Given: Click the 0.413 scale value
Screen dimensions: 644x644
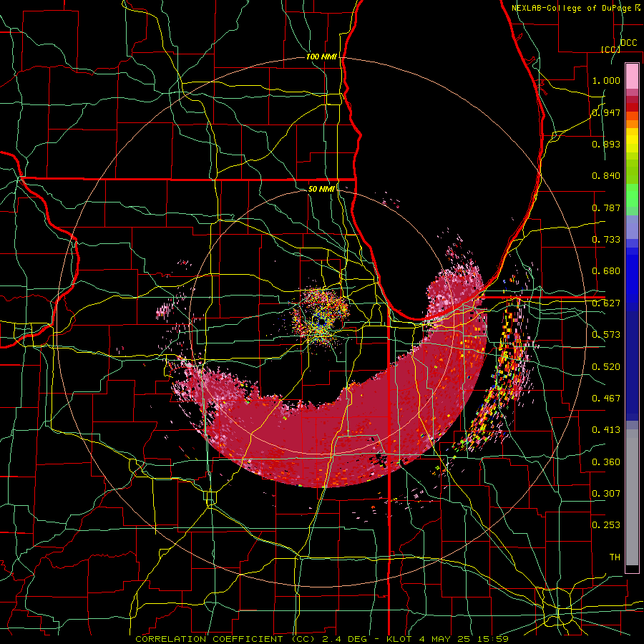Looking at the screenshot, I should (x=606, y=430).
